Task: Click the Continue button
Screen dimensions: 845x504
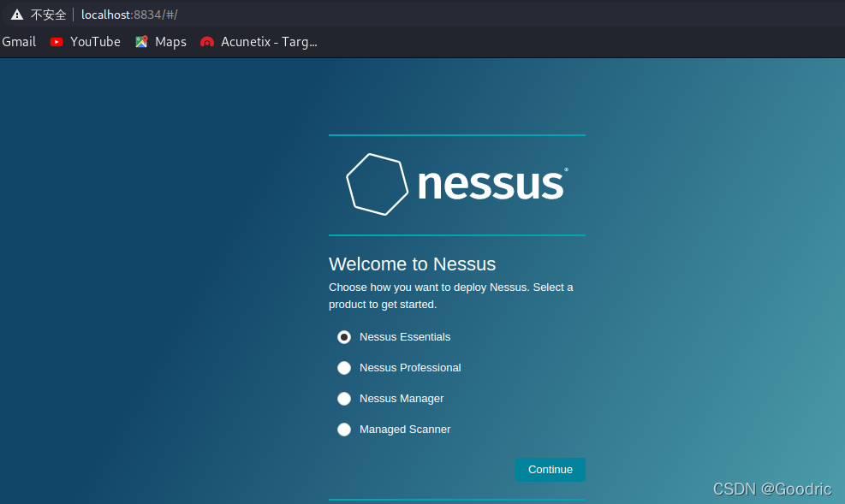Action: point(550,470)
